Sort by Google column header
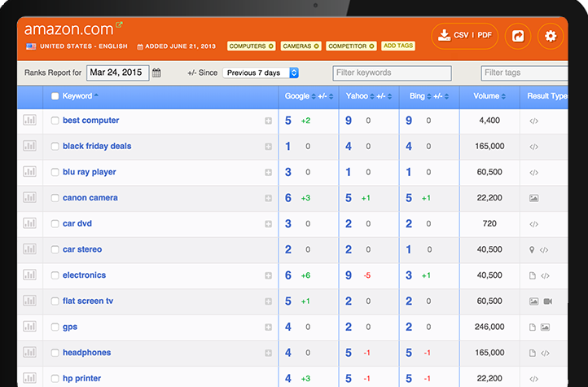 pyautogui.click(x=296, y=96)
